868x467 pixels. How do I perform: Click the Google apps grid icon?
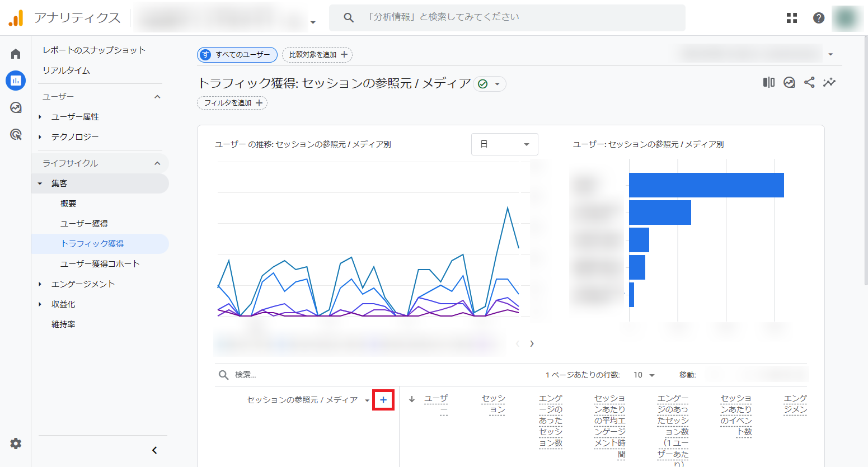[791, 18]
